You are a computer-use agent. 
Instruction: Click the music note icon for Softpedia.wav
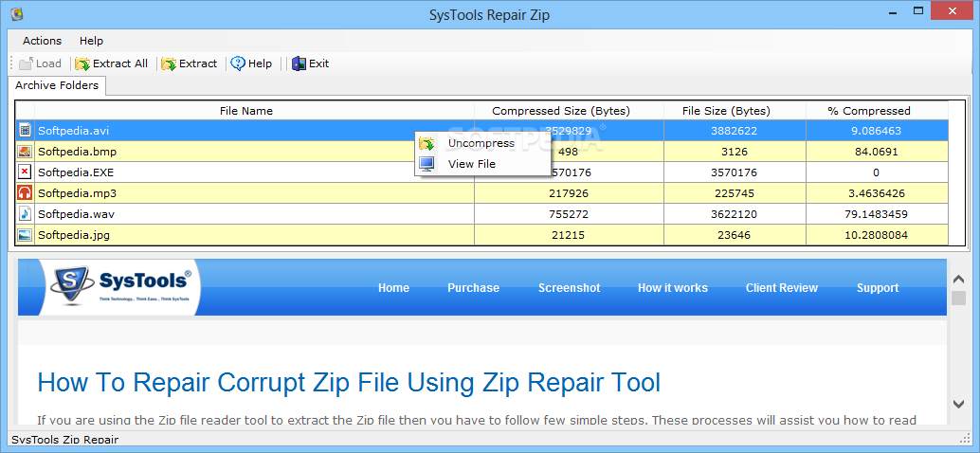click(25, 213)
